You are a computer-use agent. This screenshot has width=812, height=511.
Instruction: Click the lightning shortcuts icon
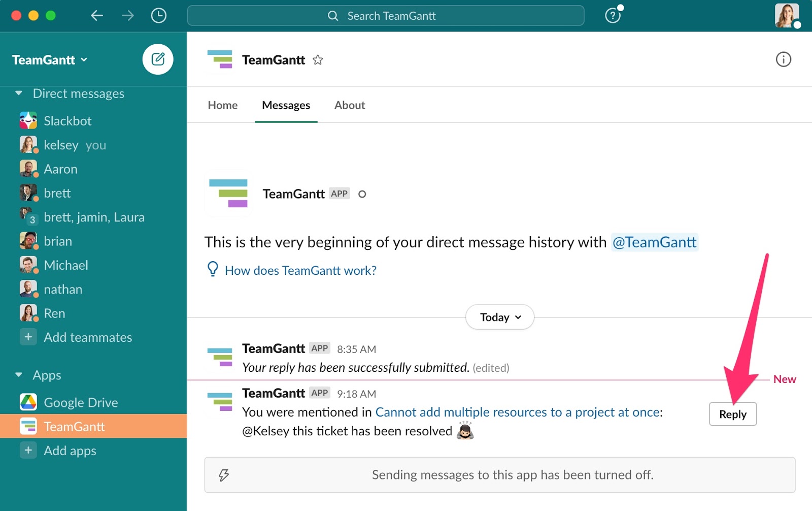pyautogui.click(x=224, y=475)
